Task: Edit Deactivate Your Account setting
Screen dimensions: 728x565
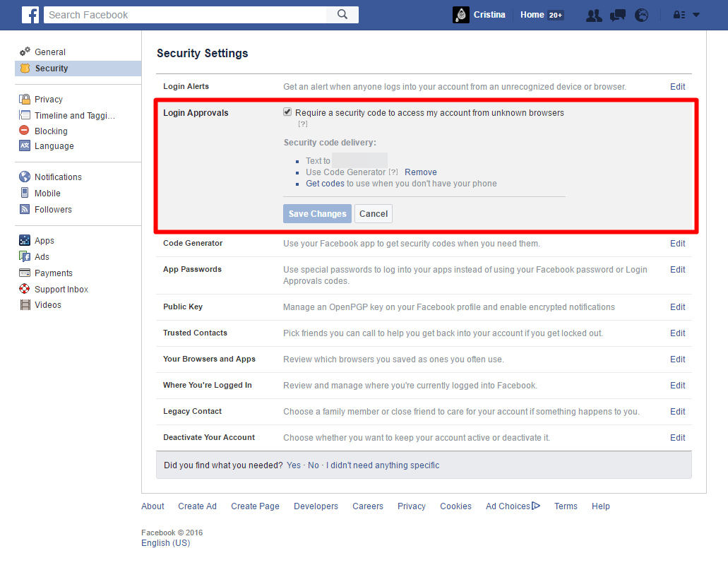Action: (x=677, y=438)
